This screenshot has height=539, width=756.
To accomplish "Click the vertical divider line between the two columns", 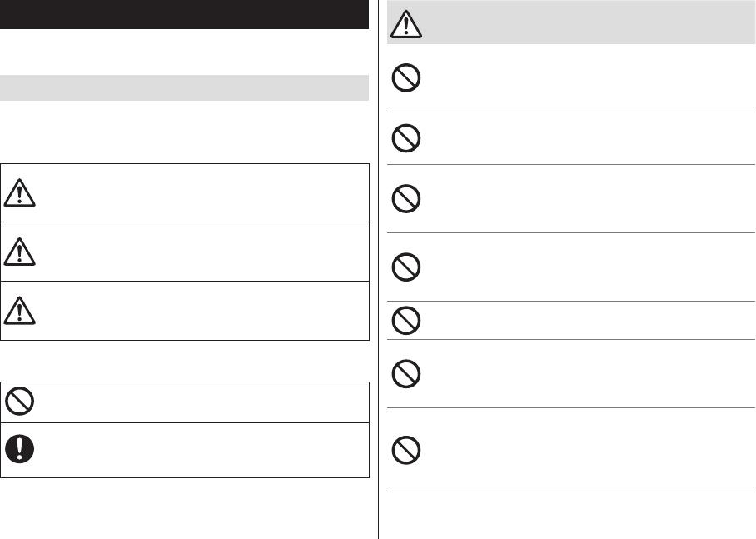I will pyautogui.click(x=379, y=269).
